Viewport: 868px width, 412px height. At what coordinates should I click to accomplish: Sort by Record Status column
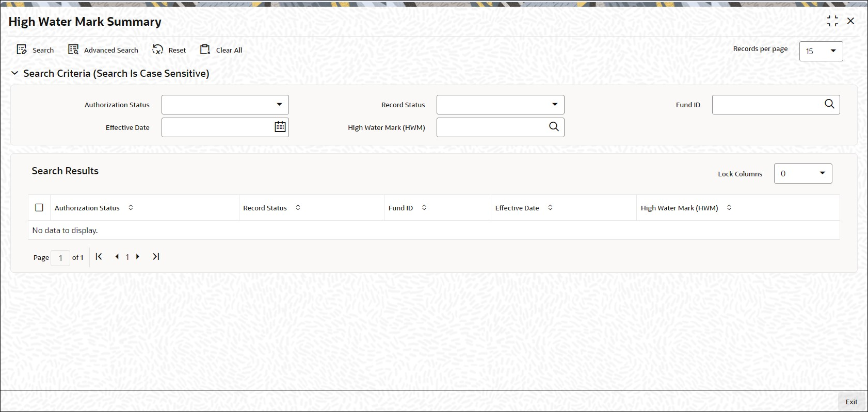[298, 207]
